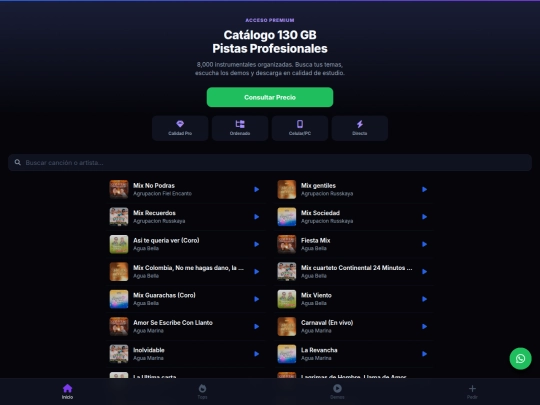Open Inolvidable cover thumbnail
Image resolution: width=540 pixels, height=405 pixels.
[x=119, y=354]
